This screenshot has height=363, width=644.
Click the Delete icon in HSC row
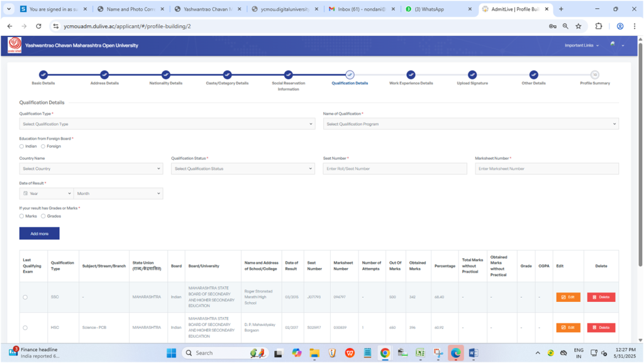click(x=601, y=328)
